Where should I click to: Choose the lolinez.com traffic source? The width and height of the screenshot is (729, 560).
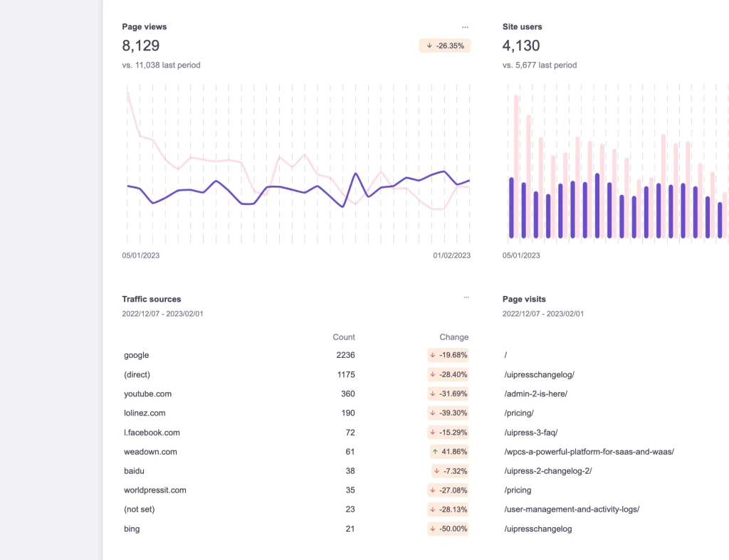(x=145, y=413)
